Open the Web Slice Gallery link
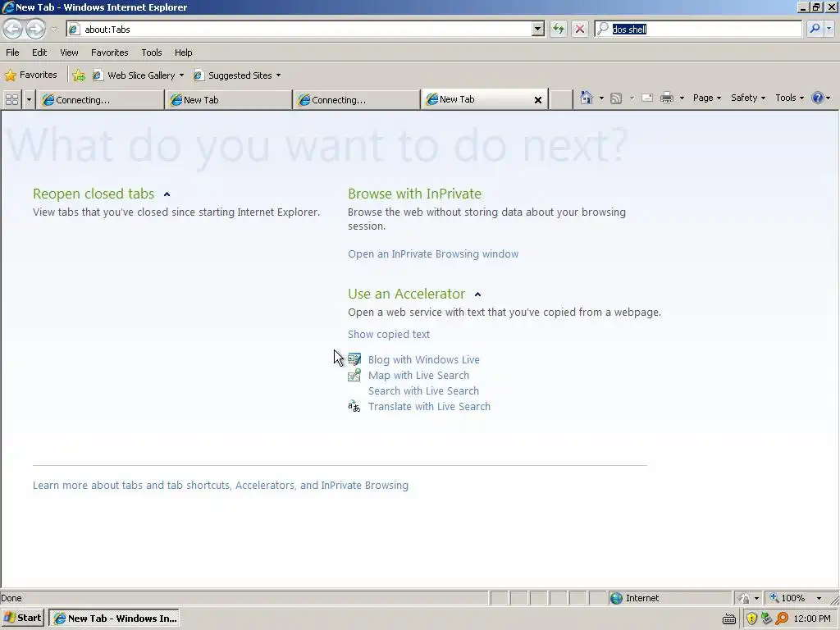 coord(138,75)
